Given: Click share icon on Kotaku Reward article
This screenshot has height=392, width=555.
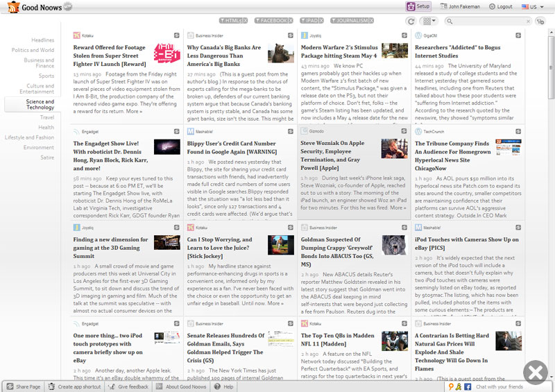Looking at the screenshot, I should point(176,35).
